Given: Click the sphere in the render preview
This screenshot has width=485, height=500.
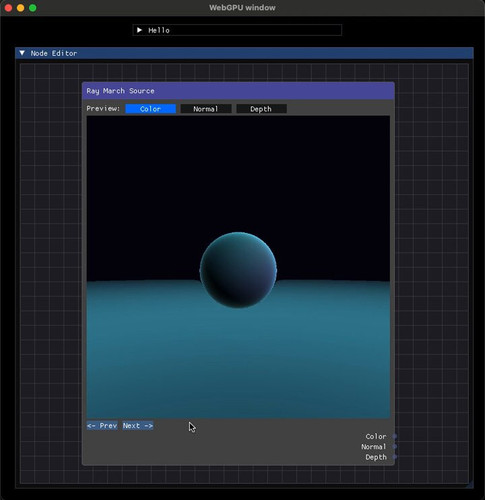Looking at the screenshot, I should point(238,270).
